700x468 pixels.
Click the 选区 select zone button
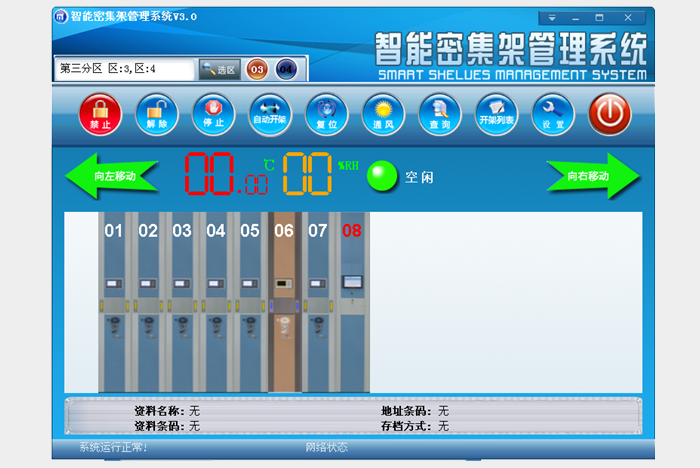click(219, 69)
